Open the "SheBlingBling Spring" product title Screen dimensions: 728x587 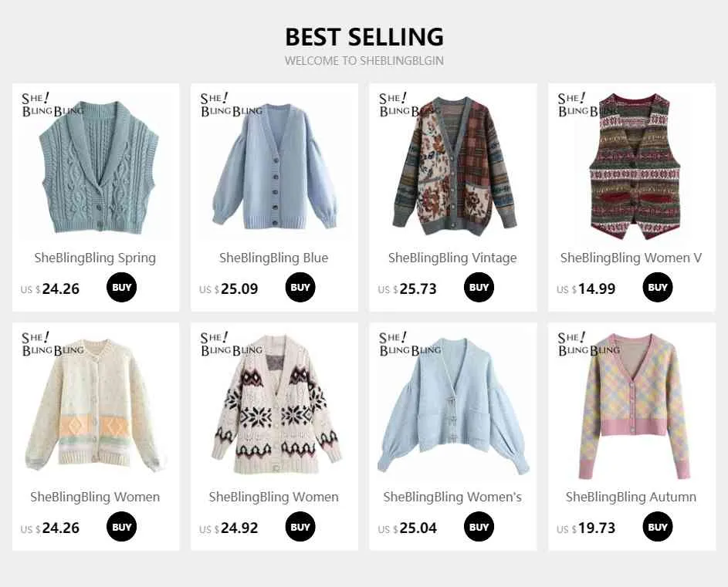[x=95, y=258]
